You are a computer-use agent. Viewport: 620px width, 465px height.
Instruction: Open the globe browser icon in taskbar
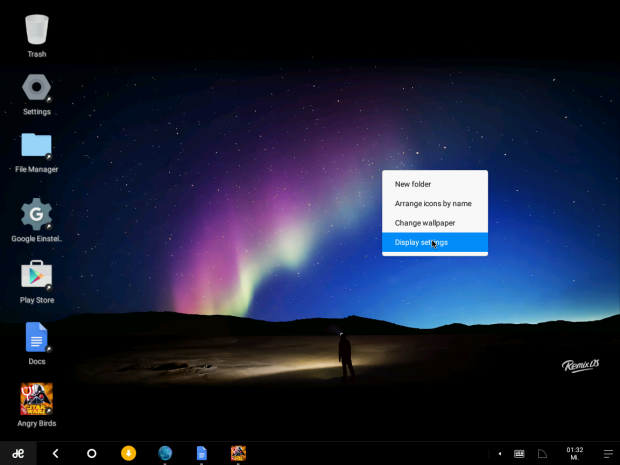click(x=165, y=453)
